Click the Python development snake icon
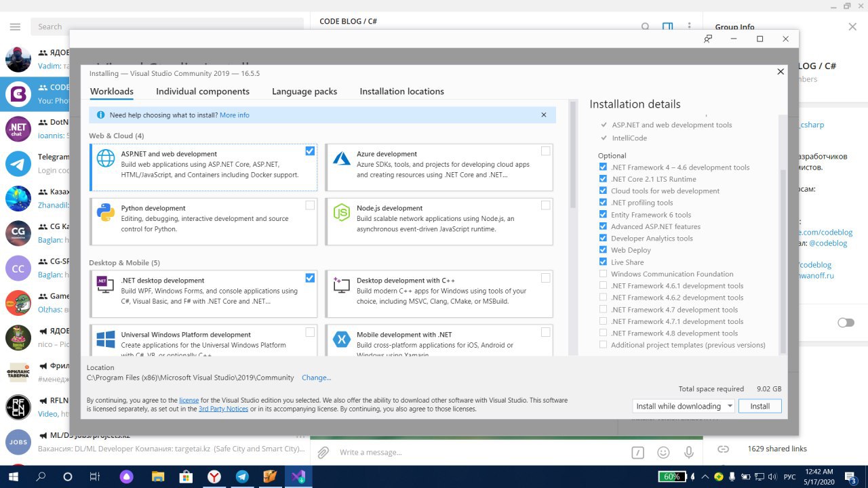 click(x=106, y=212)
